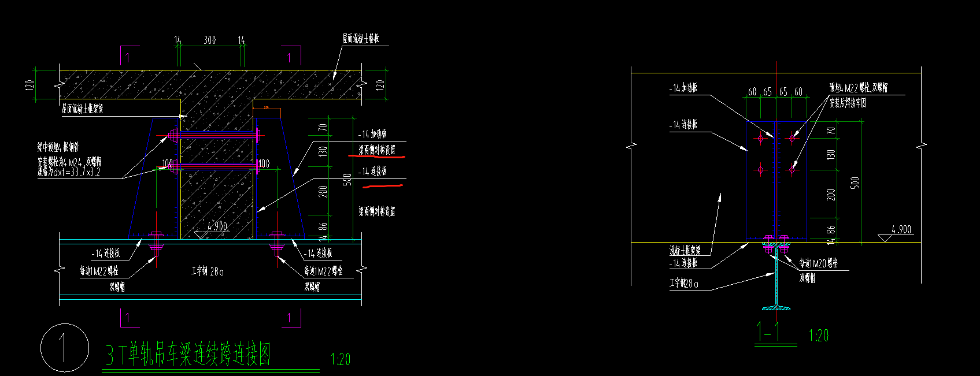Click '双螺帽' under the 每边1M20螺栓 note
980x376 pixels.
[807, 278]
